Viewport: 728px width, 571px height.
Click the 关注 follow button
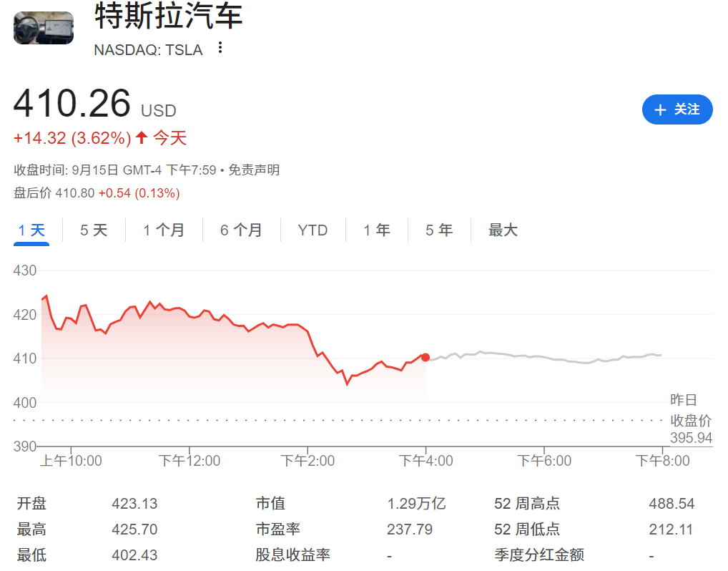[677, 109]
